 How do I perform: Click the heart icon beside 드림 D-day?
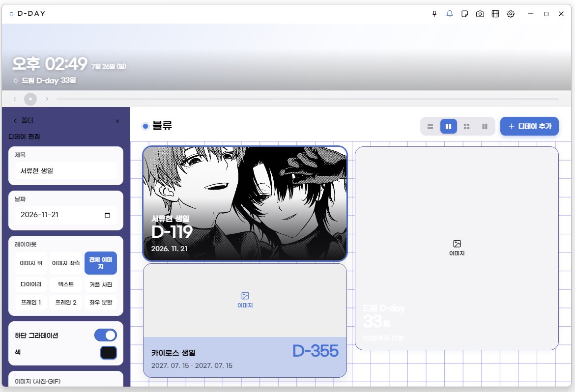15,81
